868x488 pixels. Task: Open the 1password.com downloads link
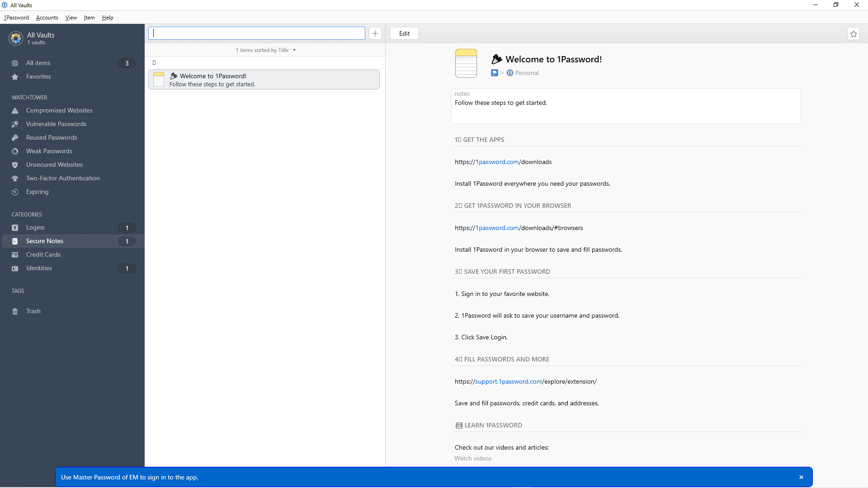503,162
